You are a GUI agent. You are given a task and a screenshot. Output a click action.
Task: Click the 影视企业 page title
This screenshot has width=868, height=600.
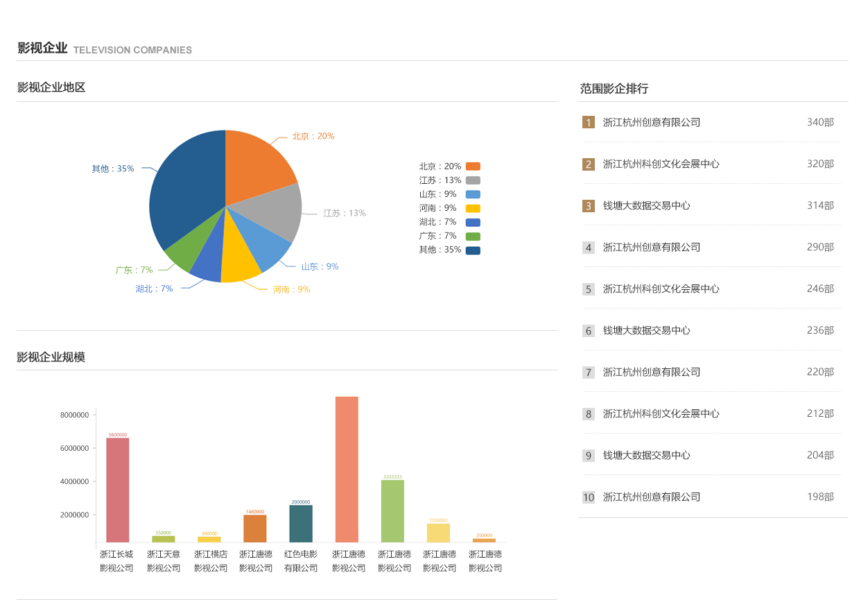click(42, 48)
